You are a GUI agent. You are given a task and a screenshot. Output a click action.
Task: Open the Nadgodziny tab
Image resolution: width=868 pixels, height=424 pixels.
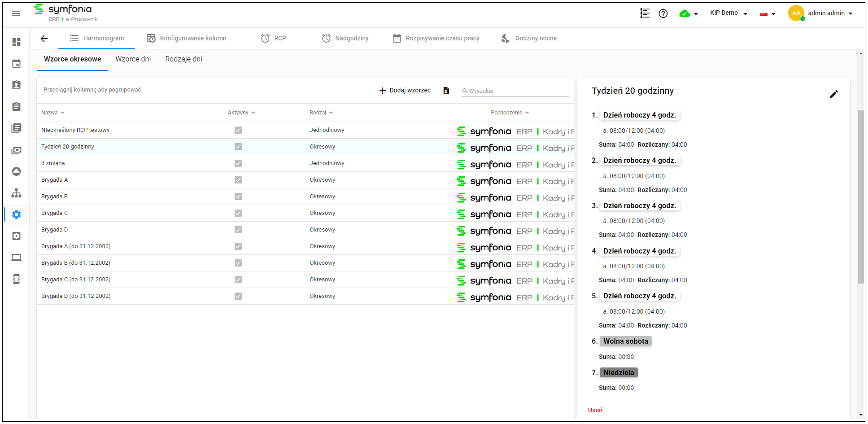345,39
